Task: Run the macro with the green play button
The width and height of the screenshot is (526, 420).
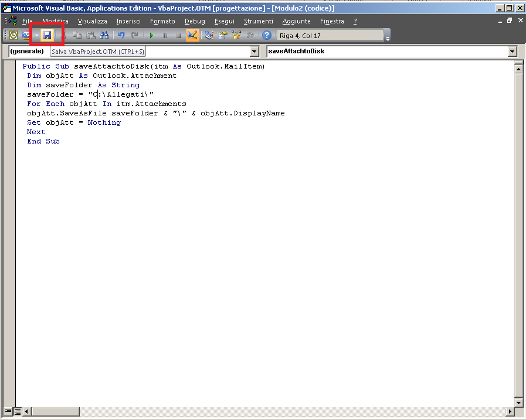Action: point(151,35)
